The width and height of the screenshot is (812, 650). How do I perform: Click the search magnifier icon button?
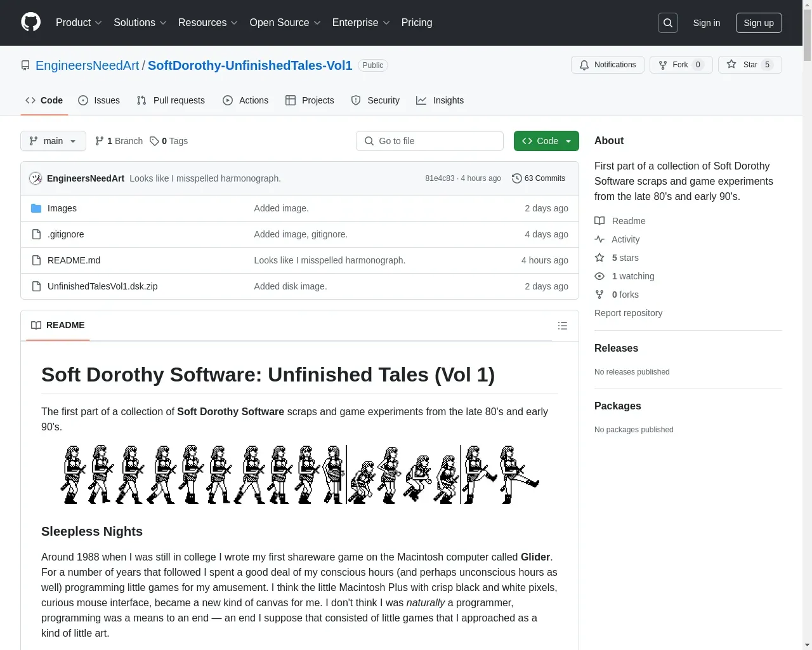point(668,23)
